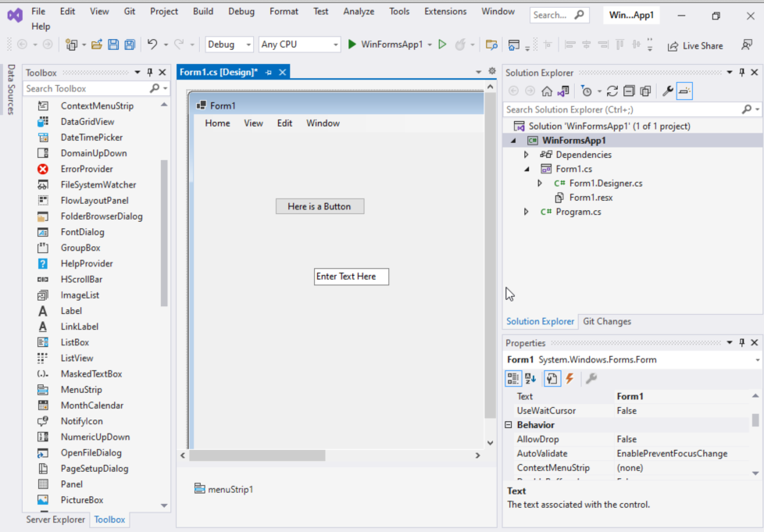Select ErrorProvider in the Toolbox
The width and height of the screenshot is (764, 532).
(87, 169)
